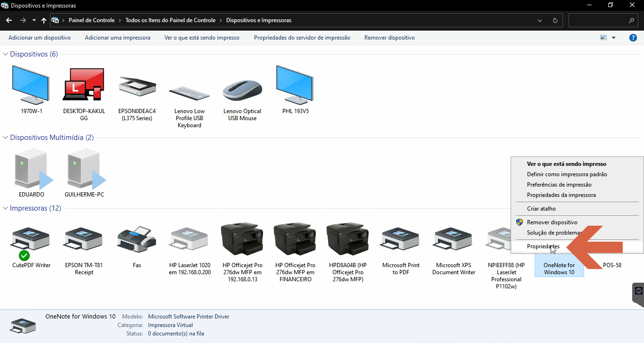Refresh the address bar location
644x343 pixels.
(x=555, y=21)
